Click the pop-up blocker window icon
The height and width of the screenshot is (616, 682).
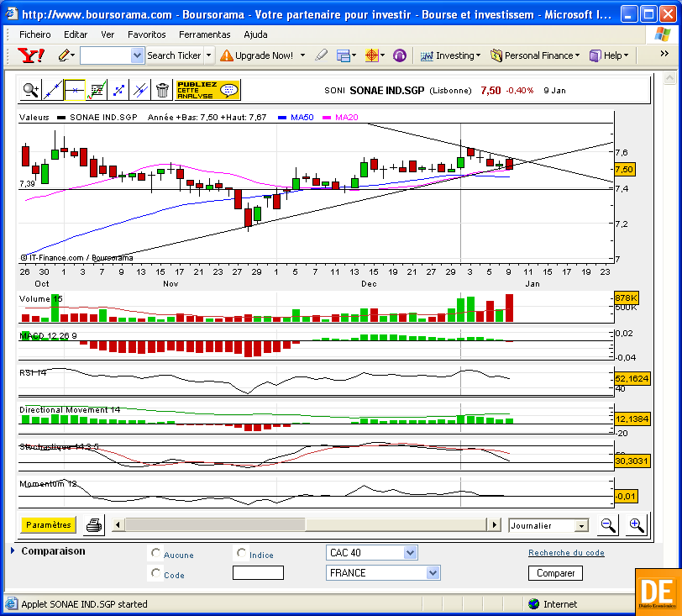(344, 55)
